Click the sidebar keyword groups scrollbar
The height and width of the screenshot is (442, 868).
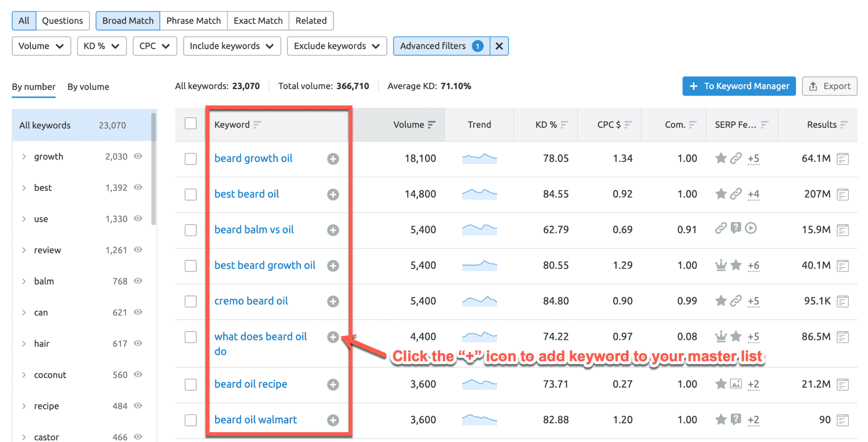click(153, 169)
